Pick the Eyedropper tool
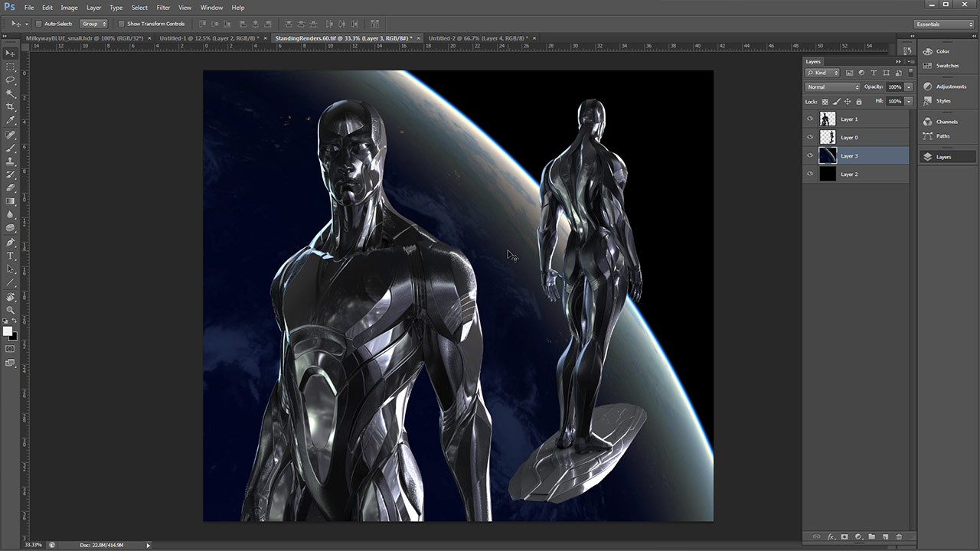Viewport: 980px width, 551px height. coord(11,120)
